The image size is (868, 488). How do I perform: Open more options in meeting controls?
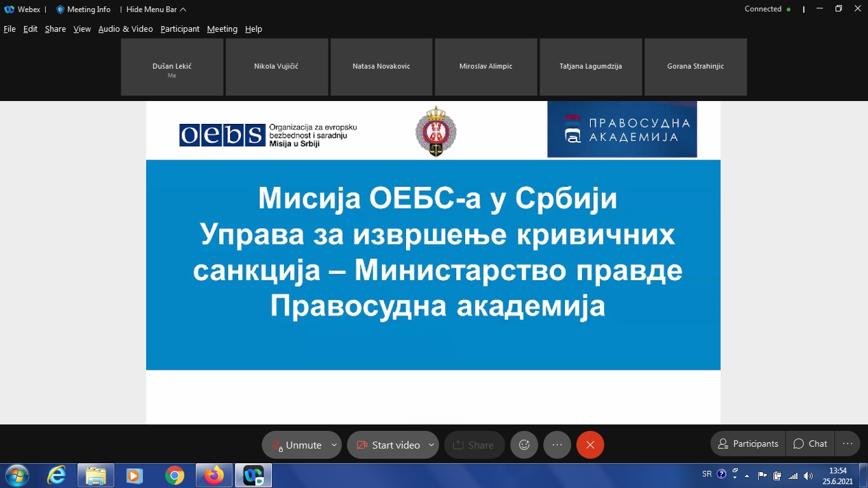pyautogui.click(x=557, y=445)
